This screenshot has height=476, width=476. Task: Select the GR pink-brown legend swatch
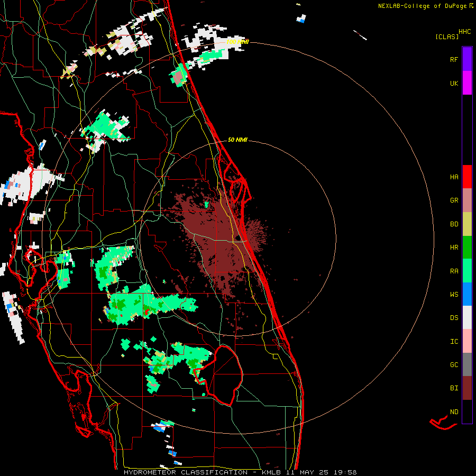[467, 200]
